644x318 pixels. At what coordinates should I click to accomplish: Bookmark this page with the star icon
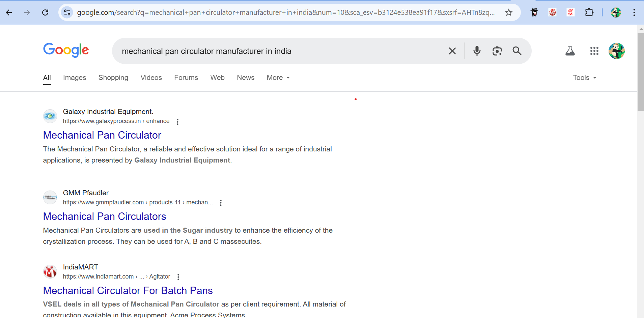coord(508,12)
